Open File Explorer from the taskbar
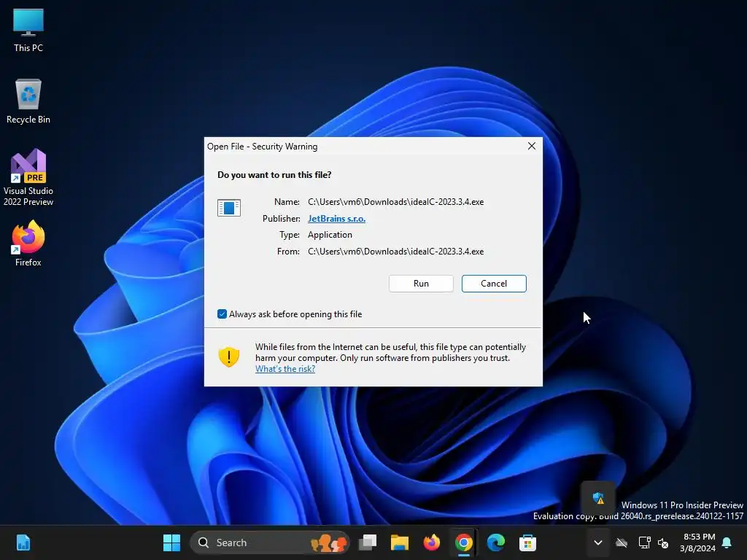Screen dimensions: 747x560 tap(400, 542)
